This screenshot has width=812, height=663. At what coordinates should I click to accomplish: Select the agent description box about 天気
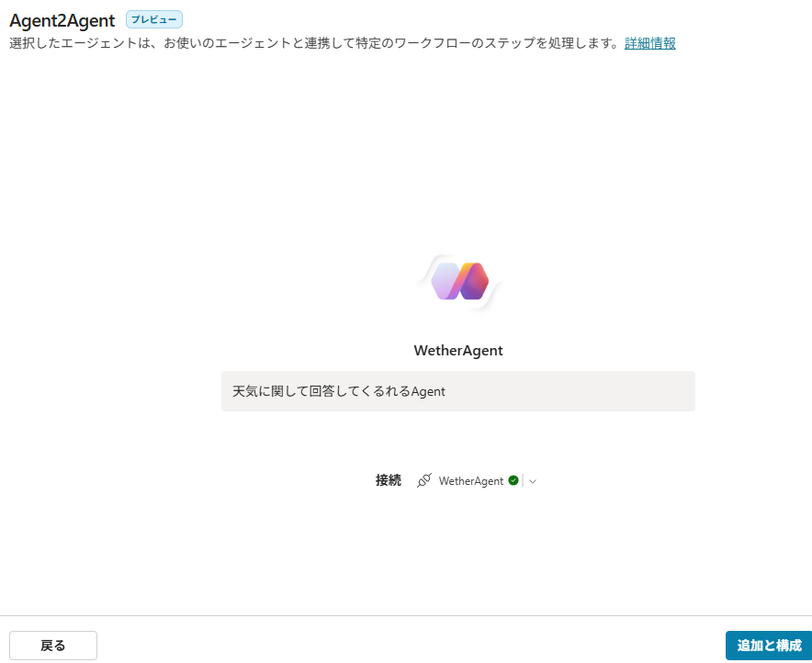[x=457, y=390]
